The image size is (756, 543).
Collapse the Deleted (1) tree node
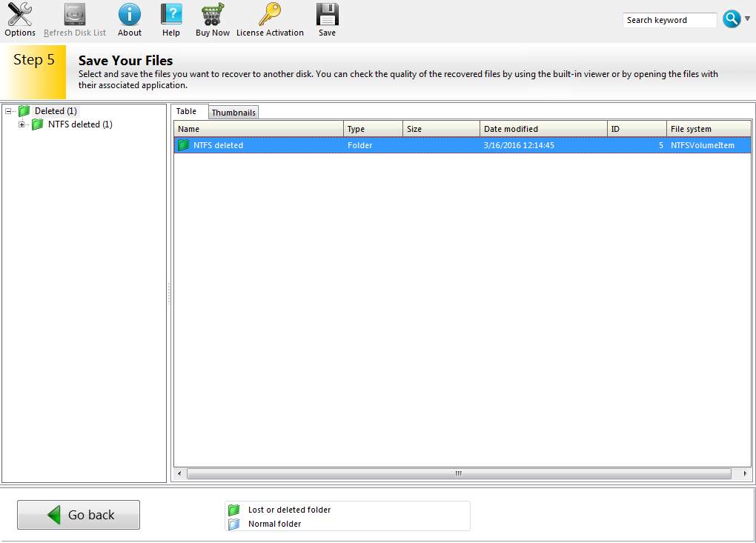coord(8,111)
